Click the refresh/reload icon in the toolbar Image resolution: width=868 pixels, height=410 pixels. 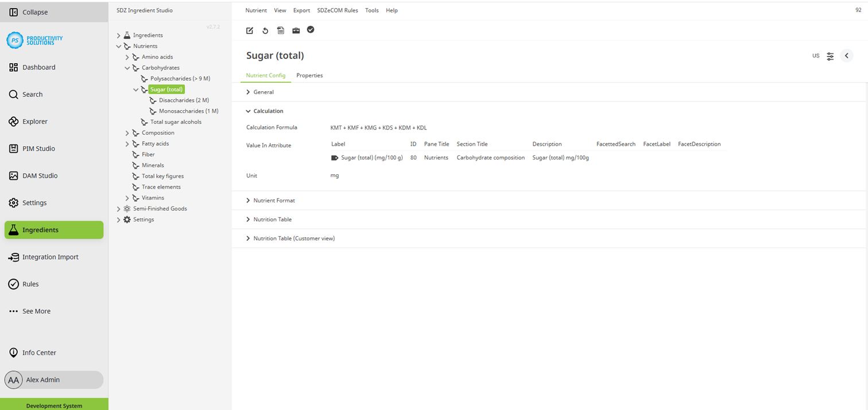265,30
